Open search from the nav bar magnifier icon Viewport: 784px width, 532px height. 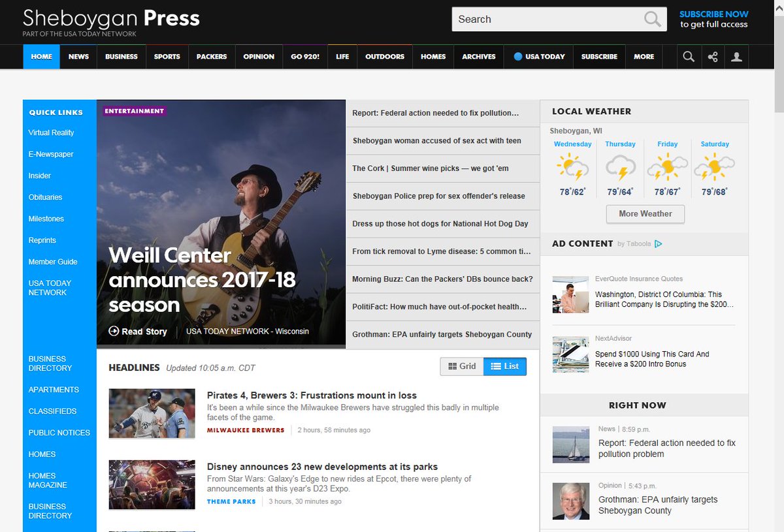[x=689, y=57]
